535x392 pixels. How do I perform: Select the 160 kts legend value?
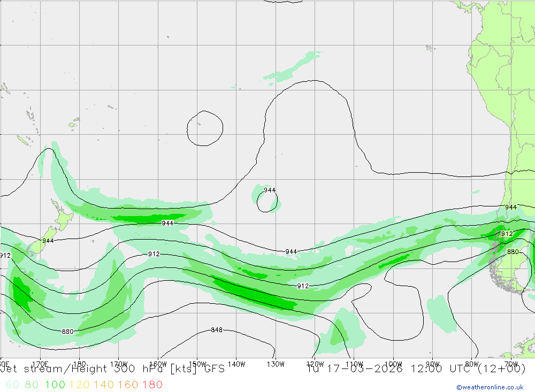pyautogui.click(x=128, y=385)
